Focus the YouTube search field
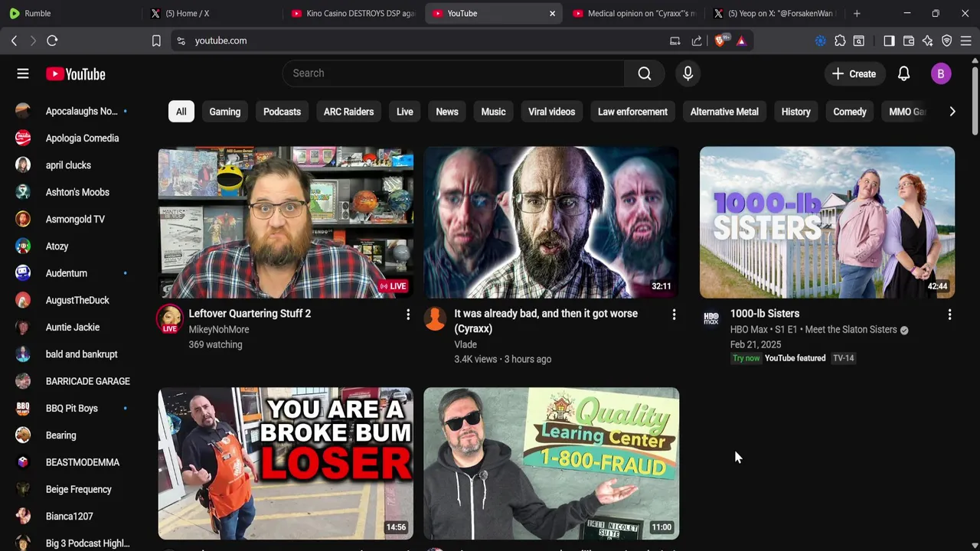The width and height of the screenshot is (980, 551). coord(453,73)
